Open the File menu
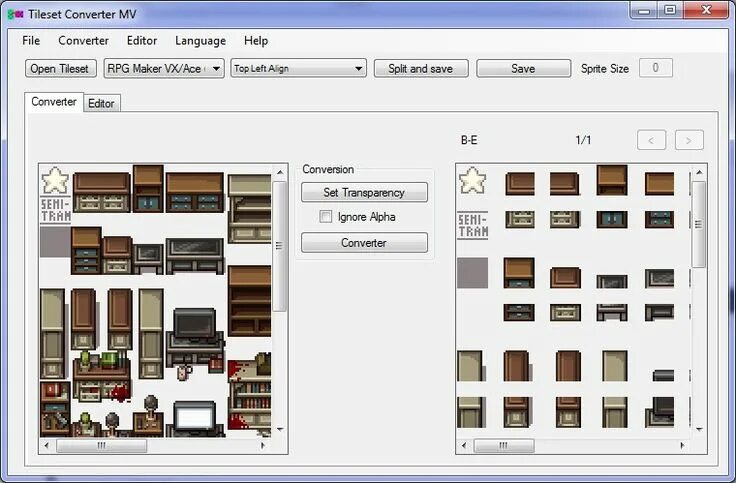The image size is (736, 483). (x=31, y=41)
